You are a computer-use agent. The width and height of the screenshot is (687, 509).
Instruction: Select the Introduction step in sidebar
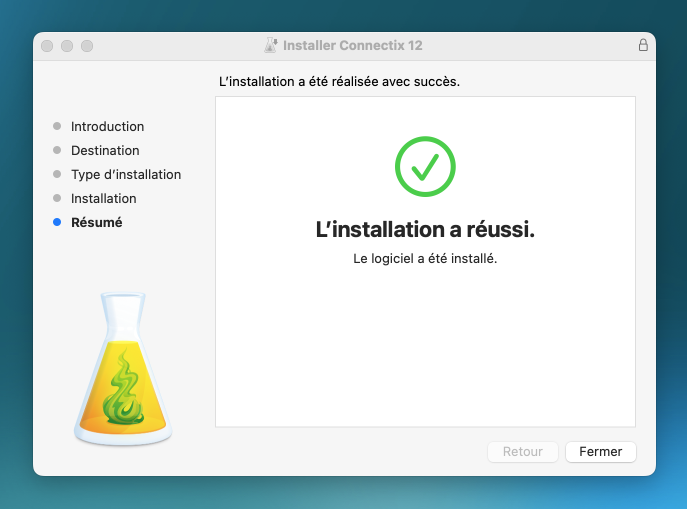pos(107,127)
